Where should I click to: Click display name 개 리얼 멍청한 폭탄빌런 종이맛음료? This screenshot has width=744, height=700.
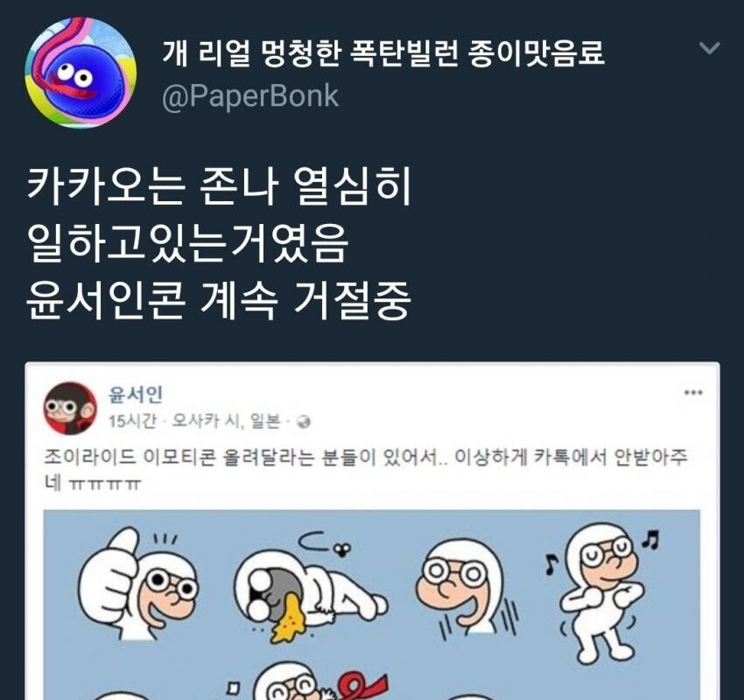click(x=383, y=52)
